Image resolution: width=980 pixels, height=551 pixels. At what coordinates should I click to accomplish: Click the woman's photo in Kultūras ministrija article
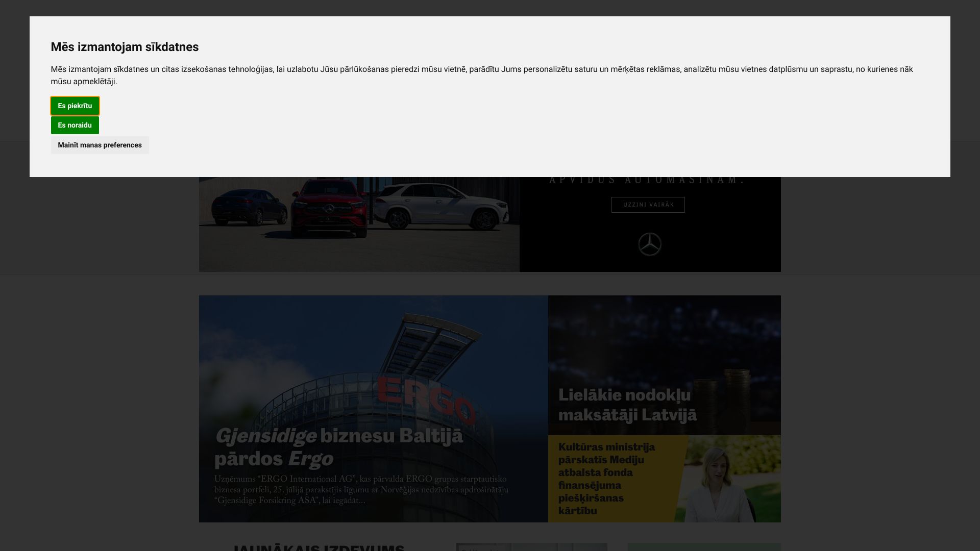click(x=729, y=479)
